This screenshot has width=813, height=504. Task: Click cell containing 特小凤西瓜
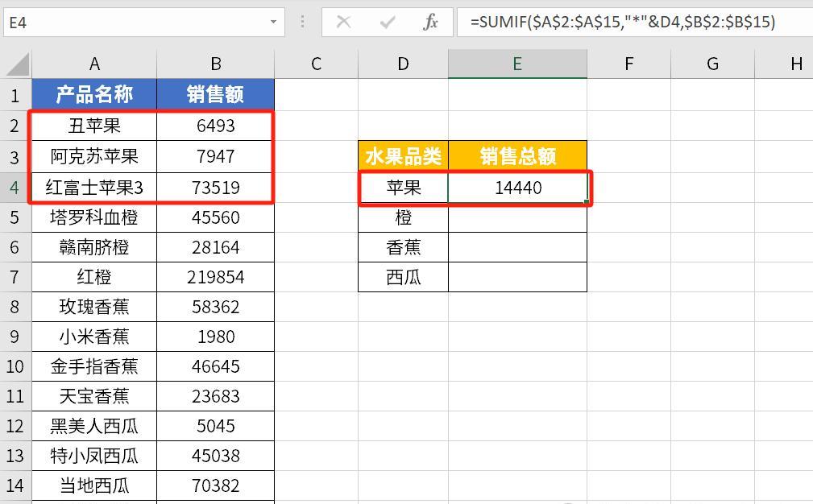(x=93, y=456)
